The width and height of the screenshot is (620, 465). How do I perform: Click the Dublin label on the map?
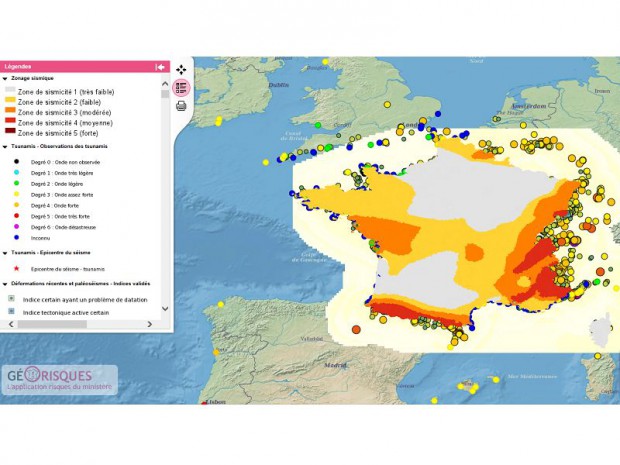(x=279, y=85)
